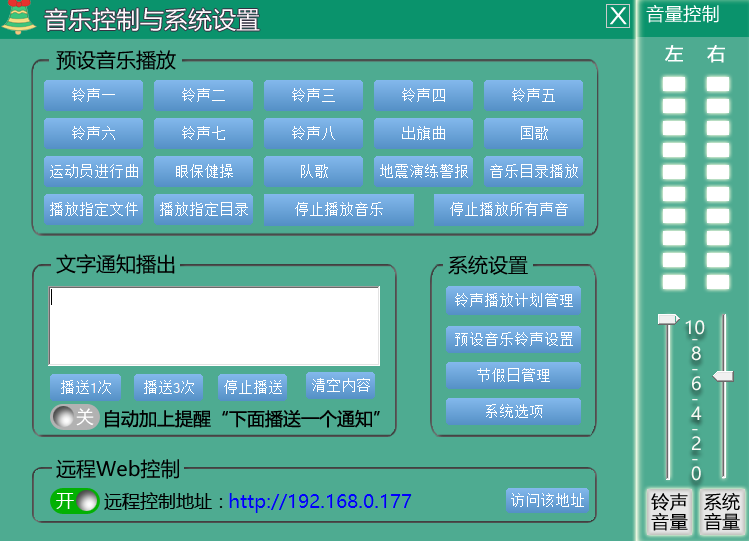This screenshot has height=541, width=749.
Task: Click the http://192.168.0.177 remote address link
Action: (x=319, y=501)
